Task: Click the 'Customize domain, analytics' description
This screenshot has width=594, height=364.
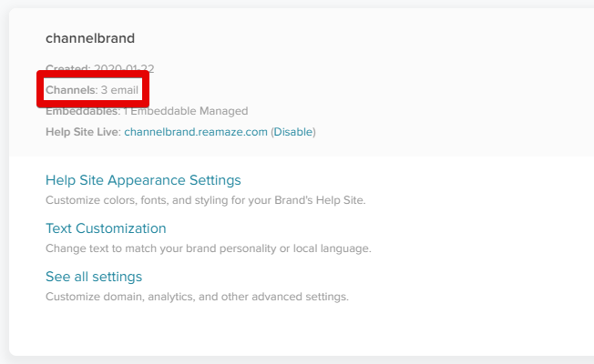Action: coord(197,297)
